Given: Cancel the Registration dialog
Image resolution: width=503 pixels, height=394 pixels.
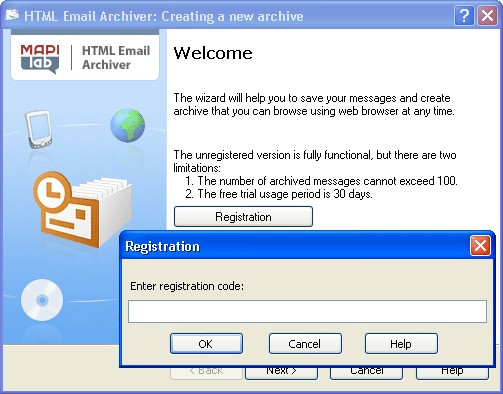Looking at the screenshot, I should click(x=305, y=344).
